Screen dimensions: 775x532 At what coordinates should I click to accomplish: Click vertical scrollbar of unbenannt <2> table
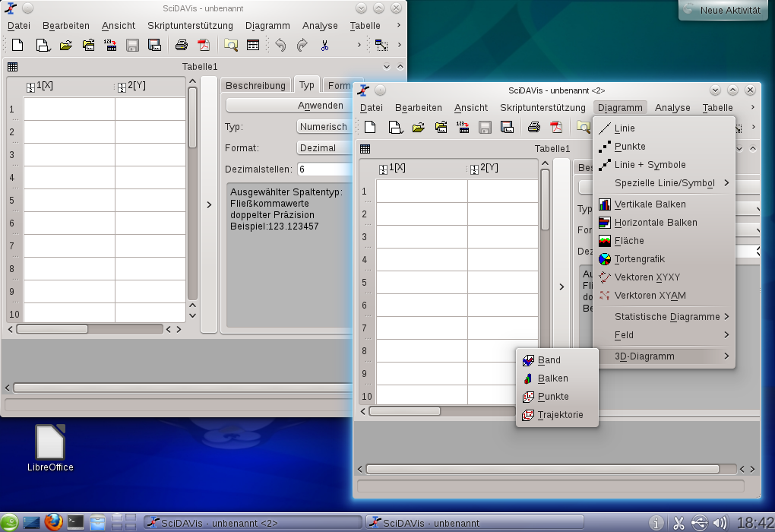tap(546, 200)
